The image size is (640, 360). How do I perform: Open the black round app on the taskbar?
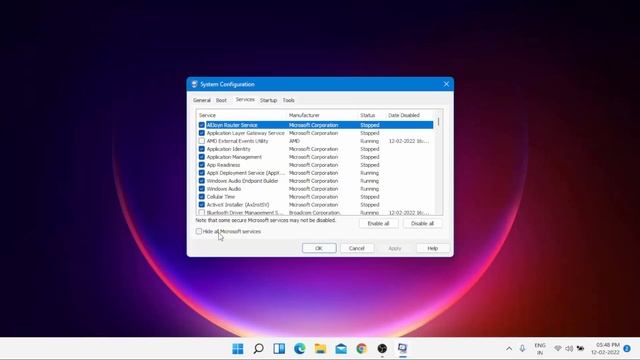coord(382,349)
